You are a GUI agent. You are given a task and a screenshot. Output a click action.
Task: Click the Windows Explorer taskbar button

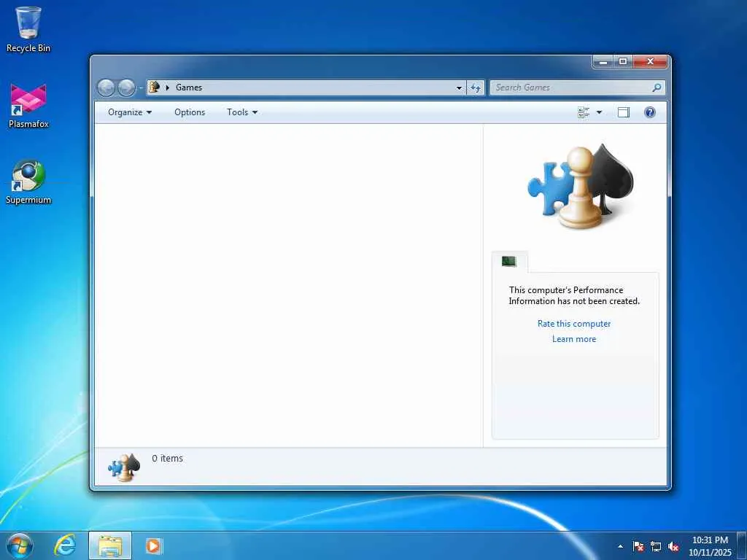pyautogui.click(x=110, y=545)
